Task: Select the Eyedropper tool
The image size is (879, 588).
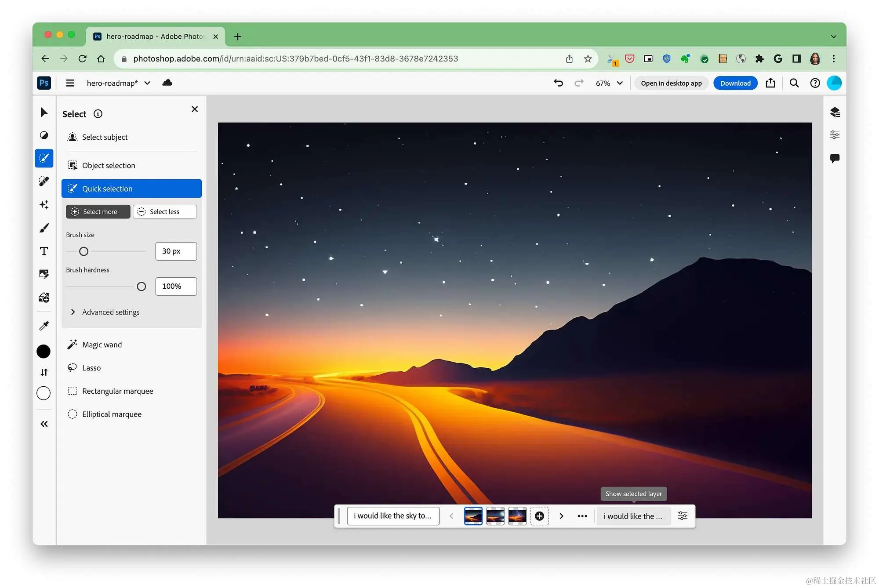Action: pos(44,326)
